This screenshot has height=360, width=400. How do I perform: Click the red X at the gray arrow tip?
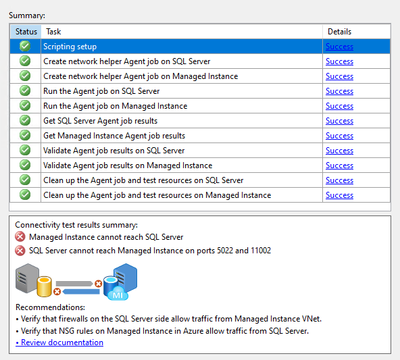coord(98,284)
